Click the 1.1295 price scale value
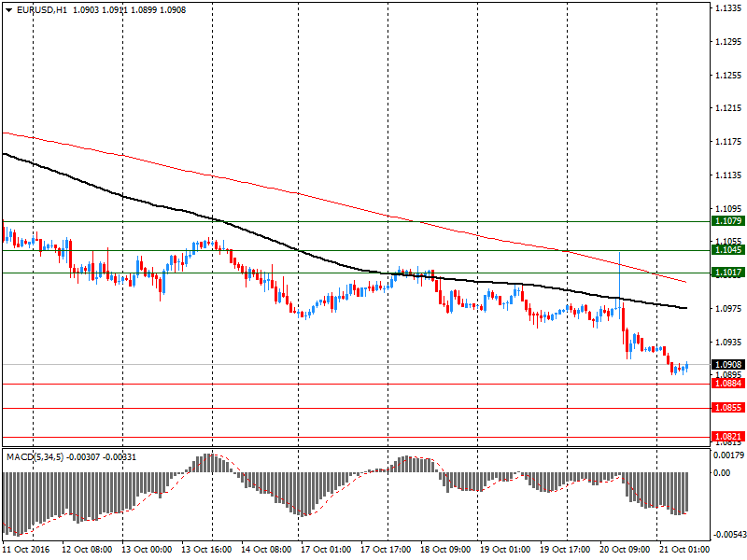Image resolution: width=747 pixels, height=560 pixels. pos(728,42)
